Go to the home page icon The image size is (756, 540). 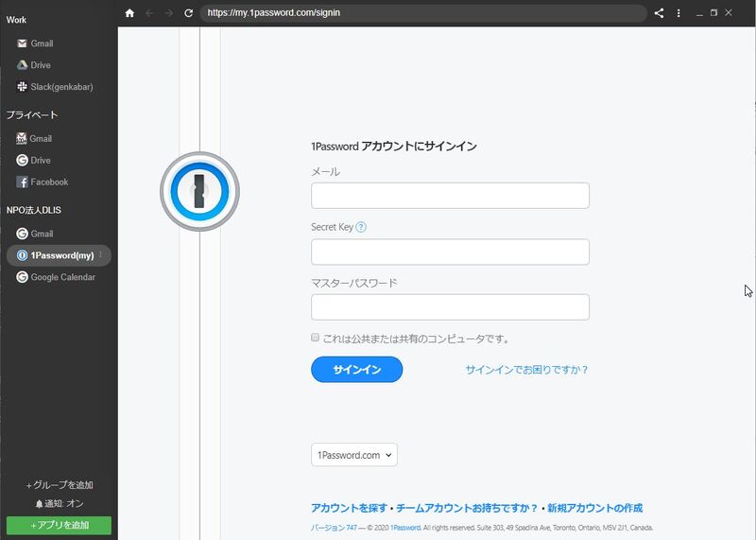tap(129, 13)
